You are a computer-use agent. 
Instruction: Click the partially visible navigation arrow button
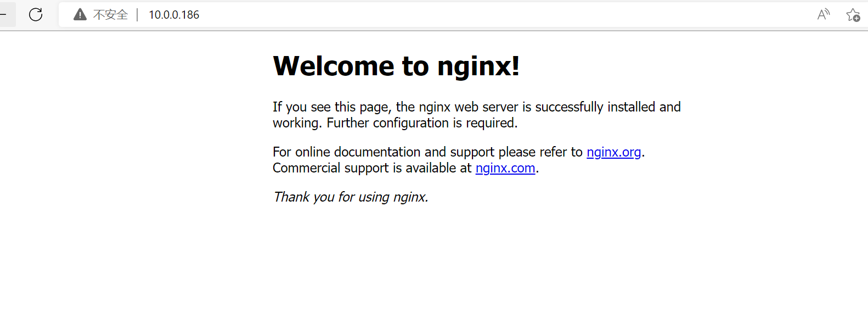[x=5, y=15]
